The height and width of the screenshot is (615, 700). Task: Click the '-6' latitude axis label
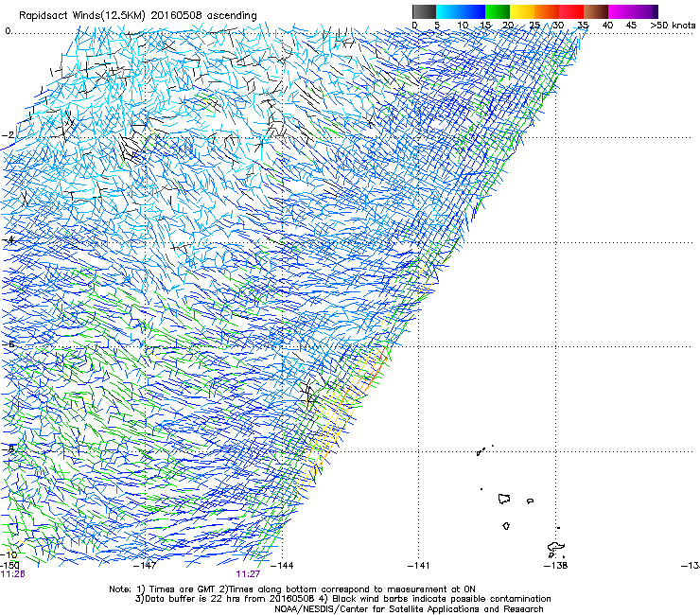[8, 344]
